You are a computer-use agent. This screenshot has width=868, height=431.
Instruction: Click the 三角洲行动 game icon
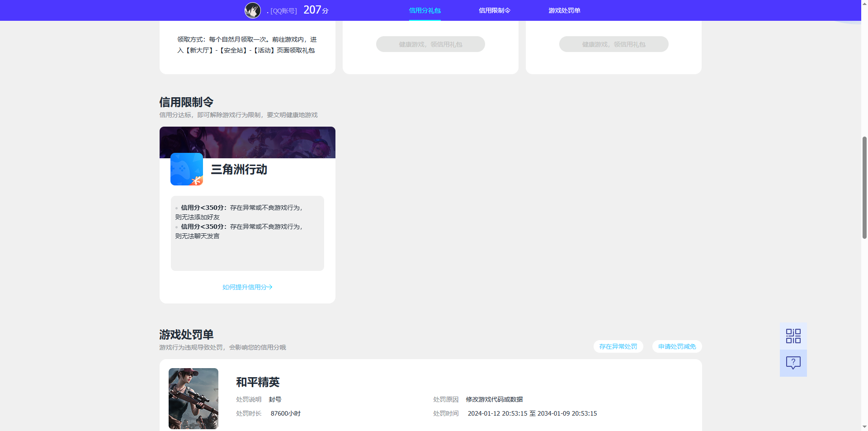pos(187,169)
